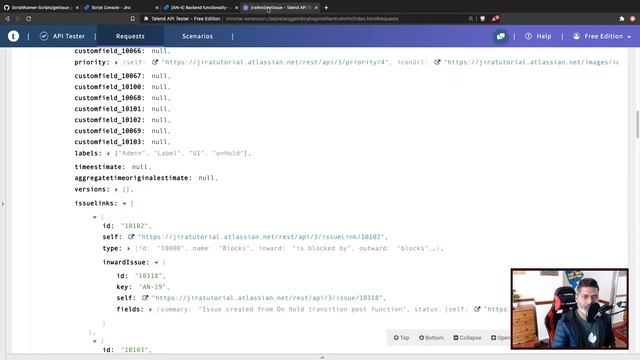Expand the priority object node
The height and width of the screenshot is (360, 640).
click(x=116, y=62)
